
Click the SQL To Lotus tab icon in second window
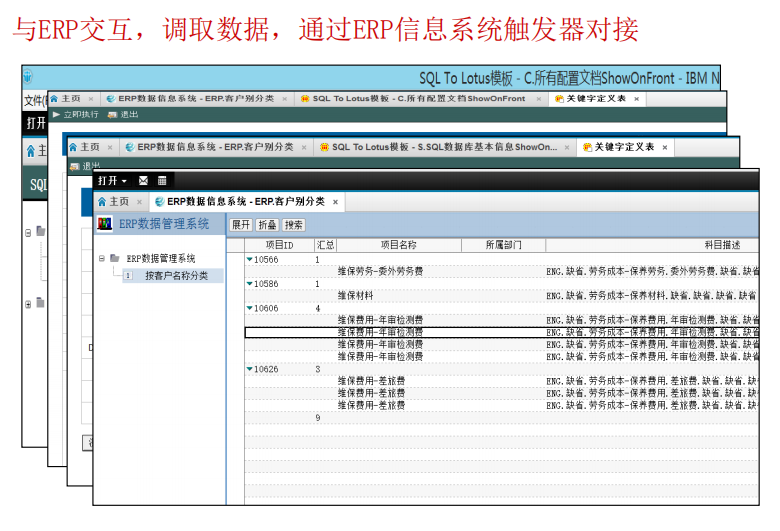pos(305,99)
